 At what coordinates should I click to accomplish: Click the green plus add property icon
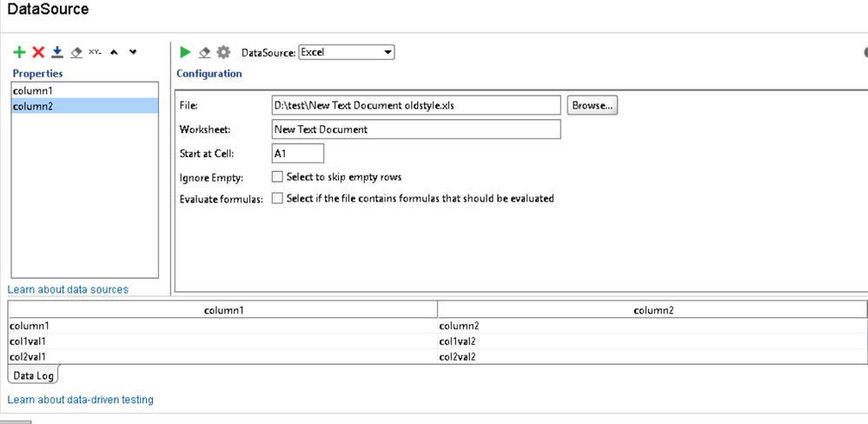19,53
